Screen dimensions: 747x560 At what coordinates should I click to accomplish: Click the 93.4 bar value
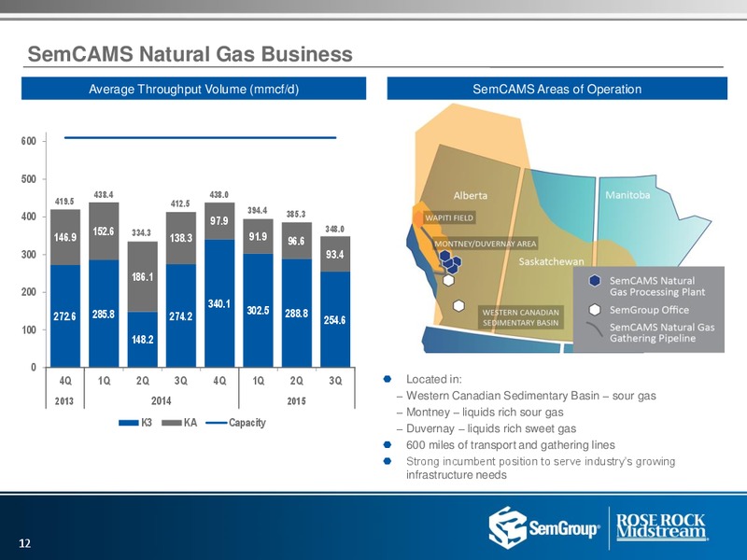pos(335,254)
